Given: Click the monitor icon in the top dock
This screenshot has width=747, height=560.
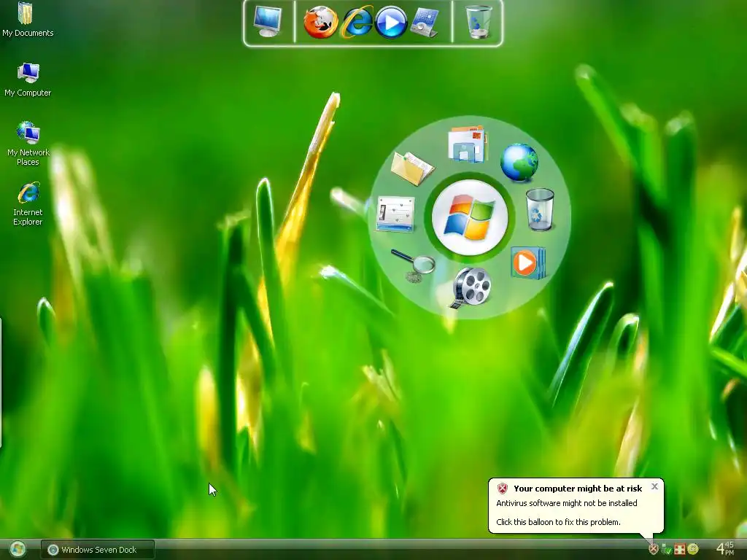Looking at the screenshot, I should pyautogui.click(x=268, y=21).
